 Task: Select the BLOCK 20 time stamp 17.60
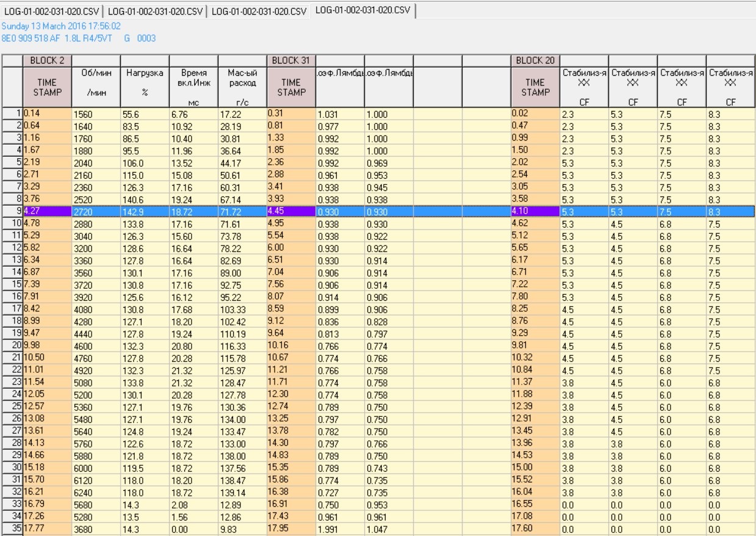click(x=535, y=529)
